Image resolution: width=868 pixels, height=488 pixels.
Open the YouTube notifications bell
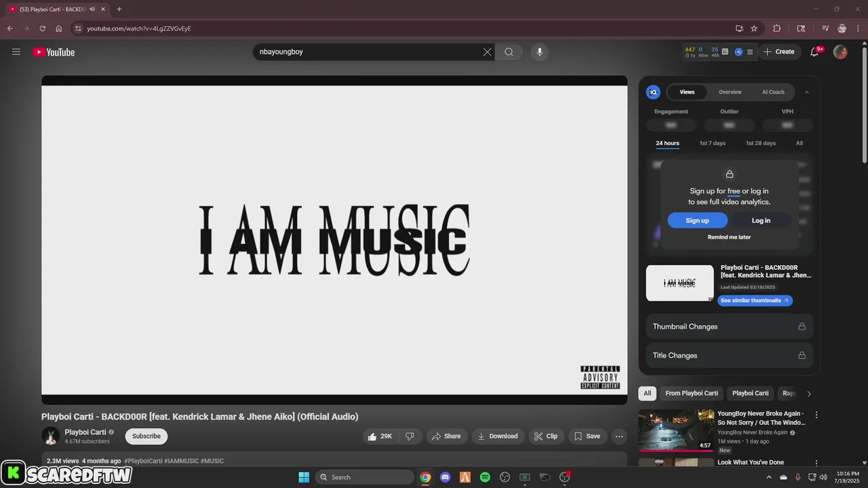point(815,52)
